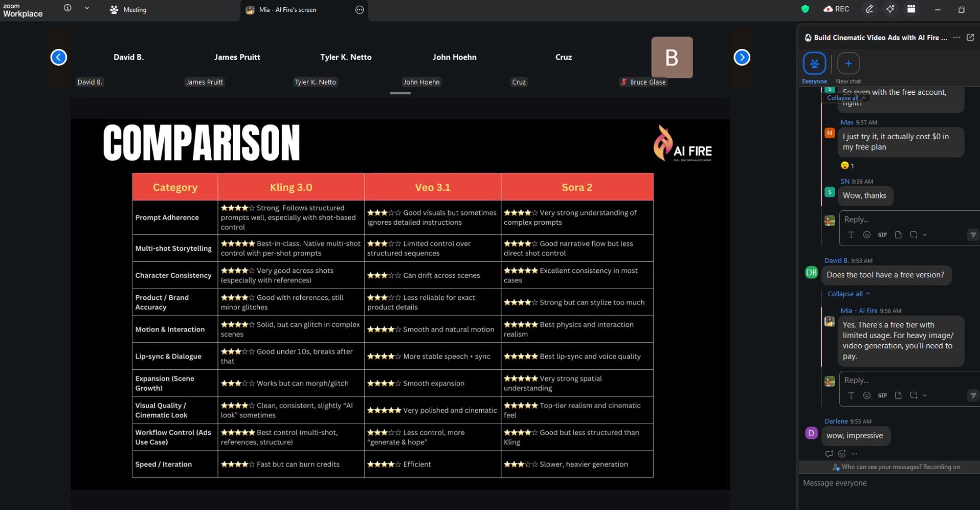The height and width of the screenshot is (510, 980).
Task: Click the 'Message everyone' input box
Action: coord(888,483)
